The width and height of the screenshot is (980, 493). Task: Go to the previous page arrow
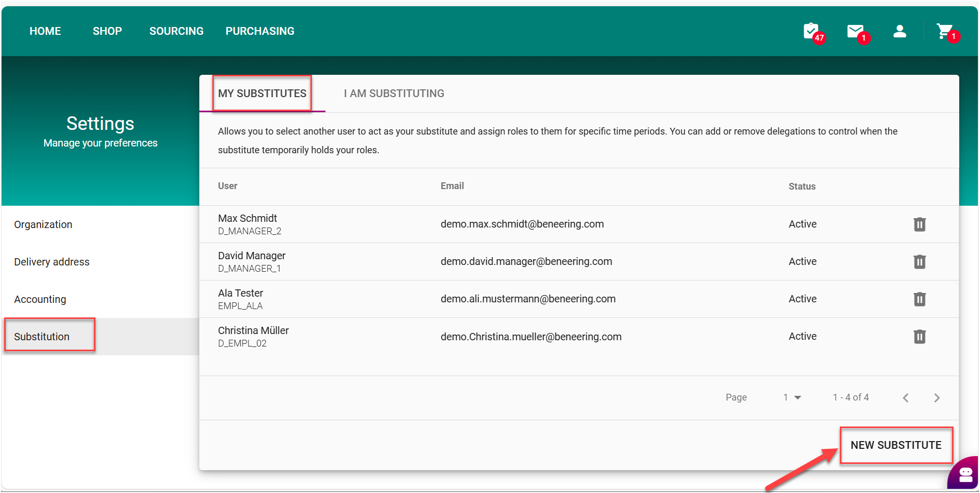point(906,398)
